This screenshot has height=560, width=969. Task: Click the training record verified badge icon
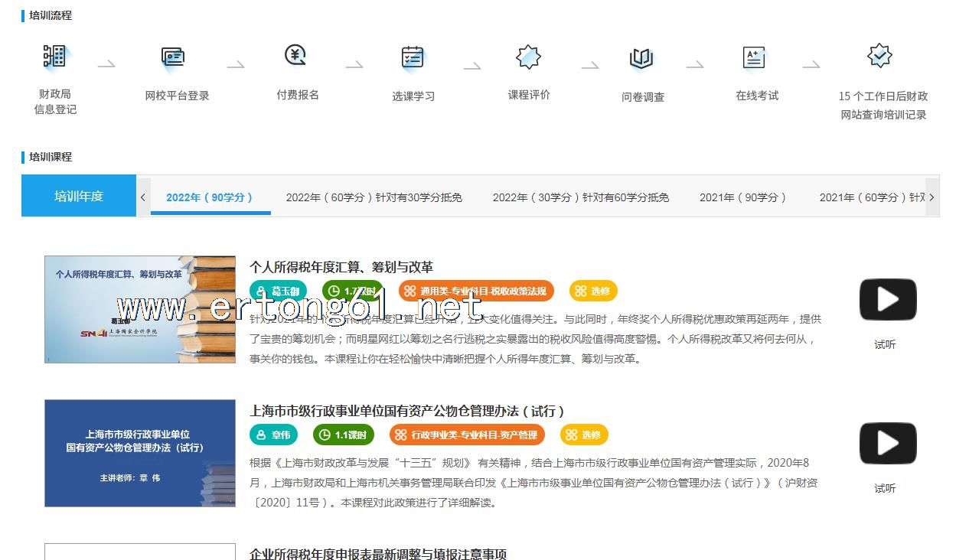(879, 56)
